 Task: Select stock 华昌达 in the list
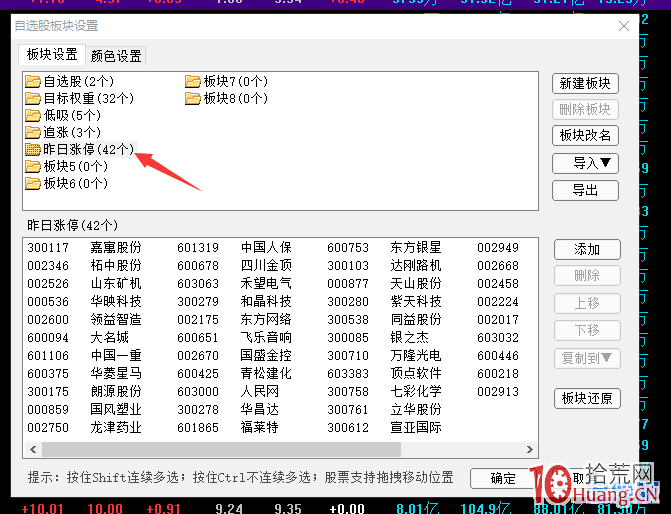tap(259, 409)
